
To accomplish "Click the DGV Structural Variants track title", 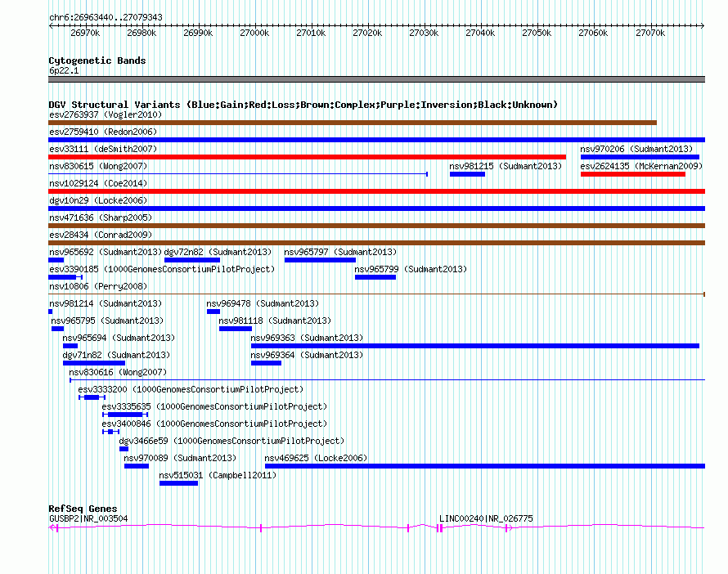I will 303,105.
